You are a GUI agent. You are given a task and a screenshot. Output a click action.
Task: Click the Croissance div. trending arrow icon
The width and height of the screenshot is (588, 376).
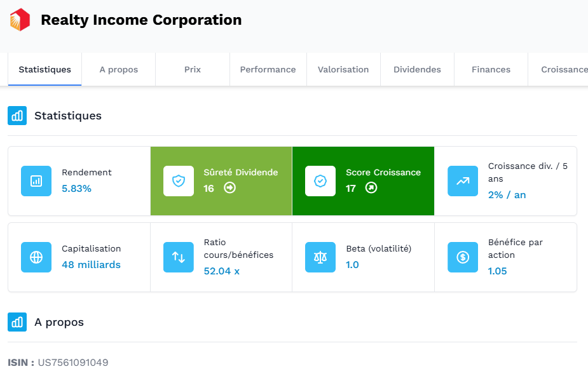(463, 181)
